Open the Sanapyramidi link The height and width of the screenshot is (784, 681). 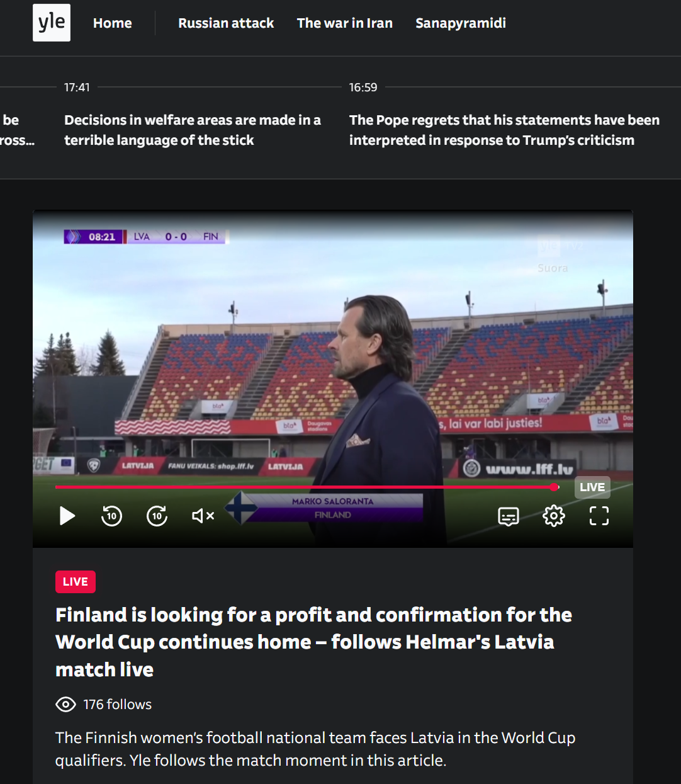coord(461,23)
